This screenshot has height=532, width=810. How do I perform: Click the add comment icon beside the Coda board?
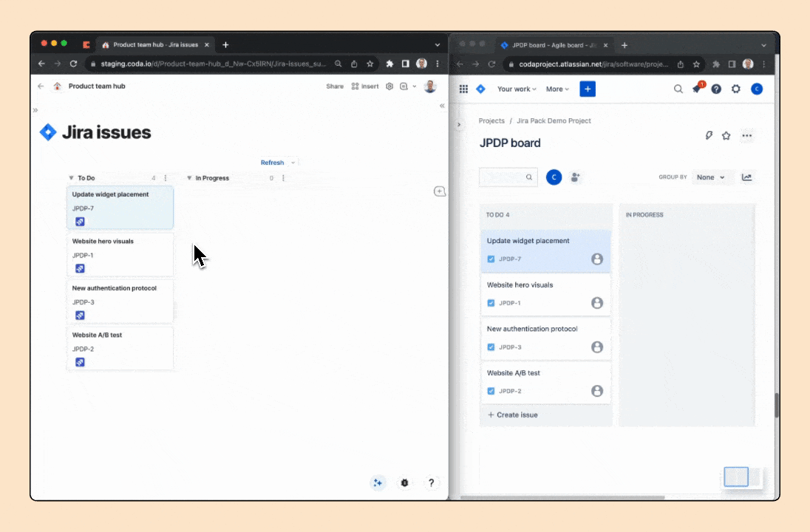(x=440, y=191)
